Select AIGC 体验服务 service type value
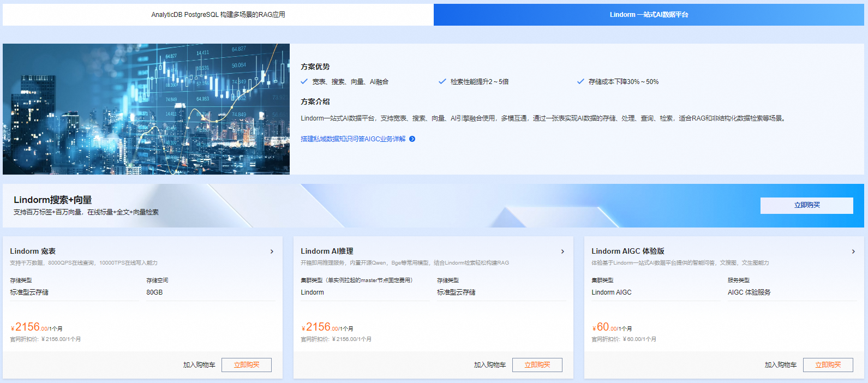Screen dimensions: 868x383 coord(749,292)
